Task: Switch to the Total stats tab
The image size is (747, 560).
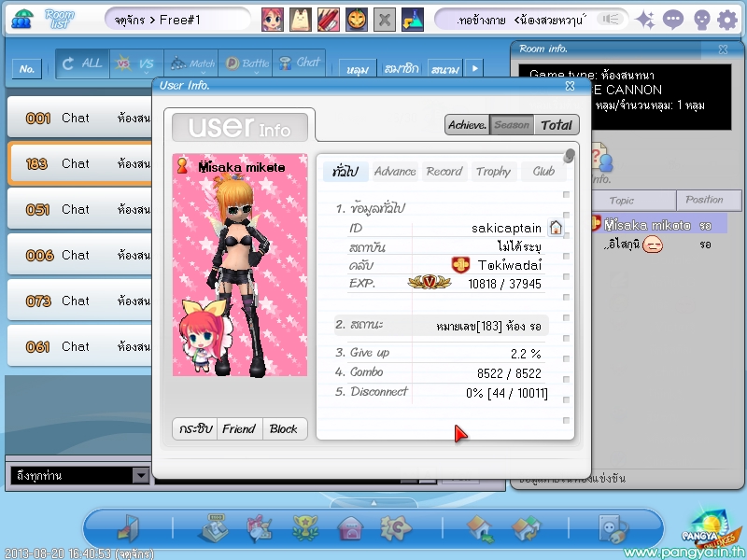Action: [x=557, y=125]
